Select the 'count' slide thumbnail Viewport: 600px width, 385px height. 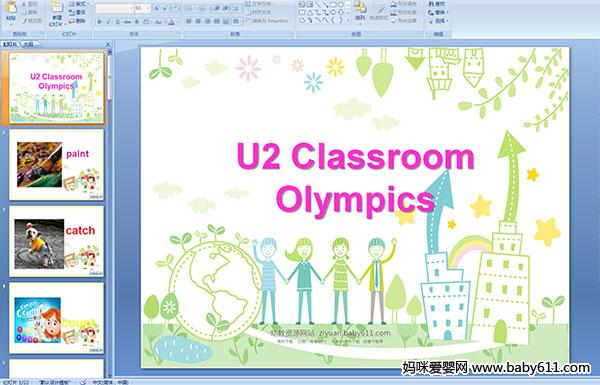click(x=56, y=318)
